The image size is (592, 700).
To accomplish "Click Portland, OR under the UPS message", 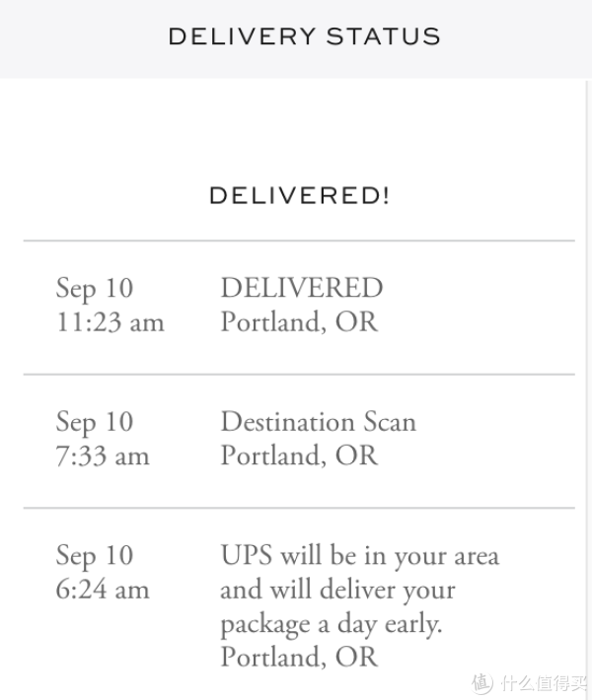I will point(298,657).
